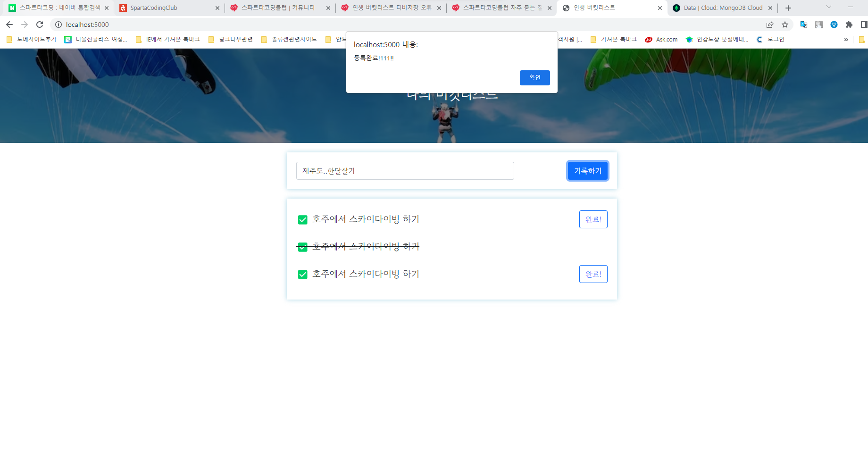Toggle green check on first skydiving item
868x467 pixels.
(x=303, y=220)
